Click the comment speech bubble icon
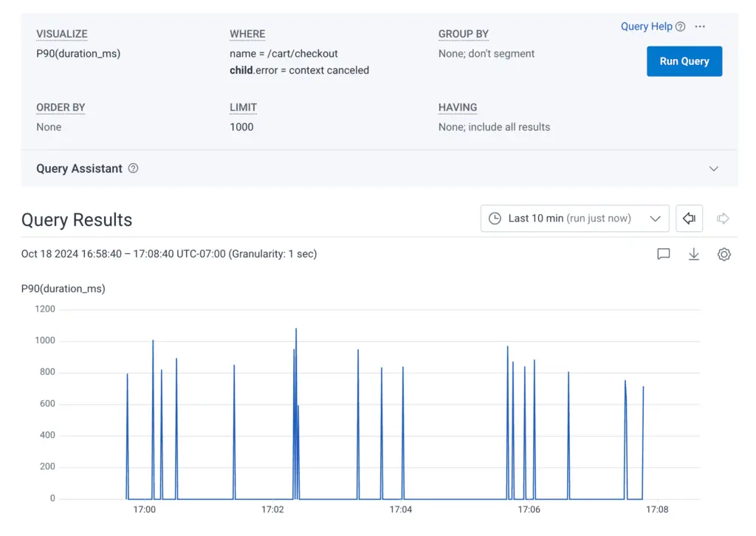The height and width of the screenshot is (536, 756). (664, 254)
